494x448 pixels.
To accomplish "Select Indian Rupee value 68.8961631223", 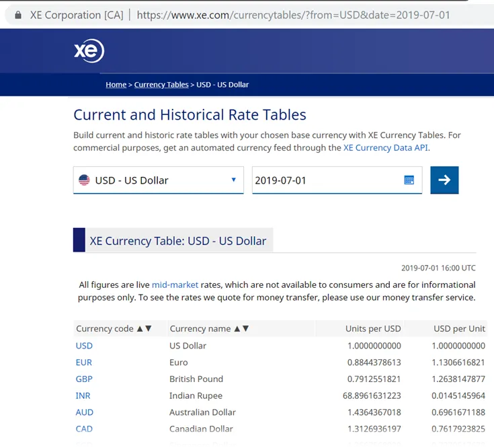I will [372, 396].
